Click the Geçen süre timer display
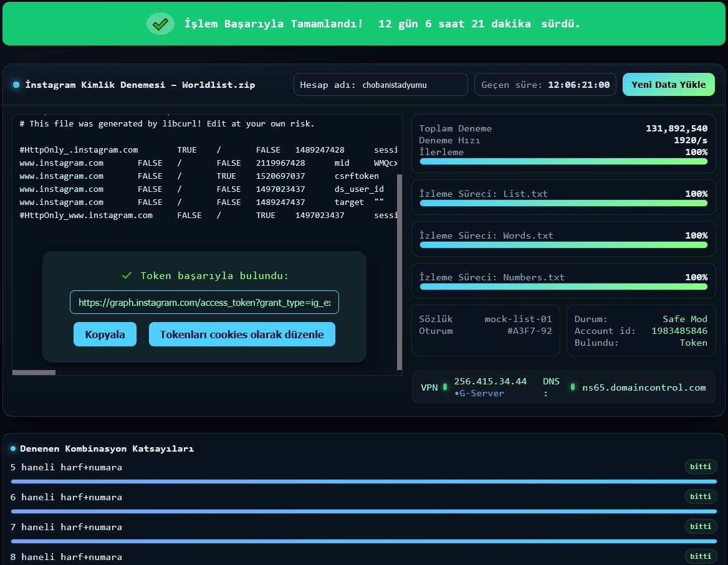The image size is (728, 565). pyautogui.click(x=545, y=85)
